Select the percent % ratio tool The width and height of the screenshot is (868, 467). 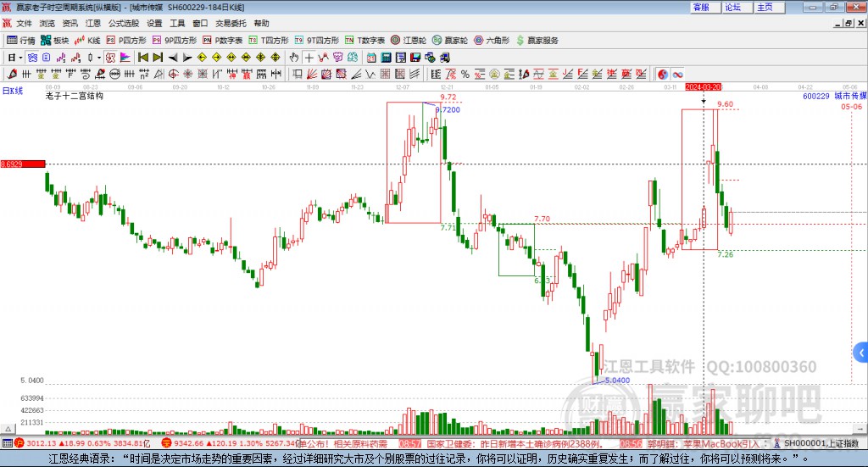465,74
